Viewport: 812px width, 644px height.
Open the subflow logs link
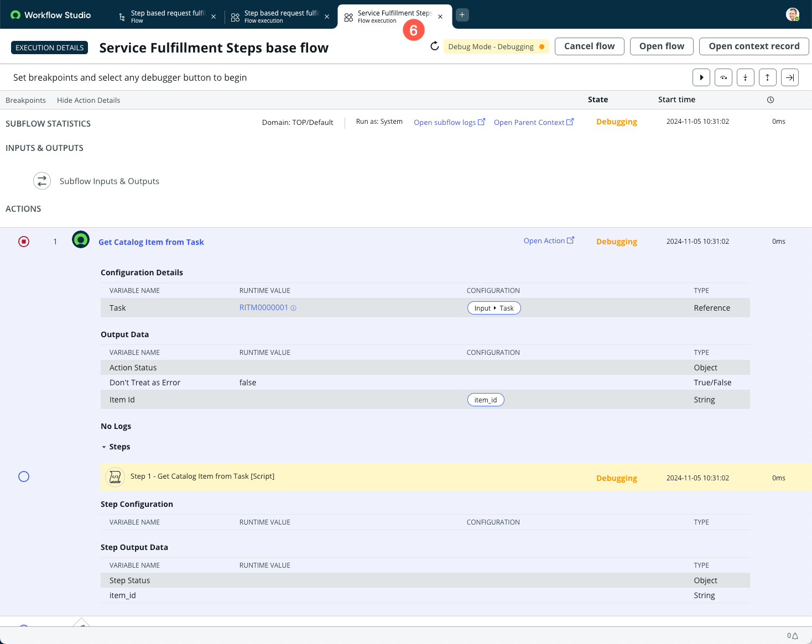(x=449, y=122)
